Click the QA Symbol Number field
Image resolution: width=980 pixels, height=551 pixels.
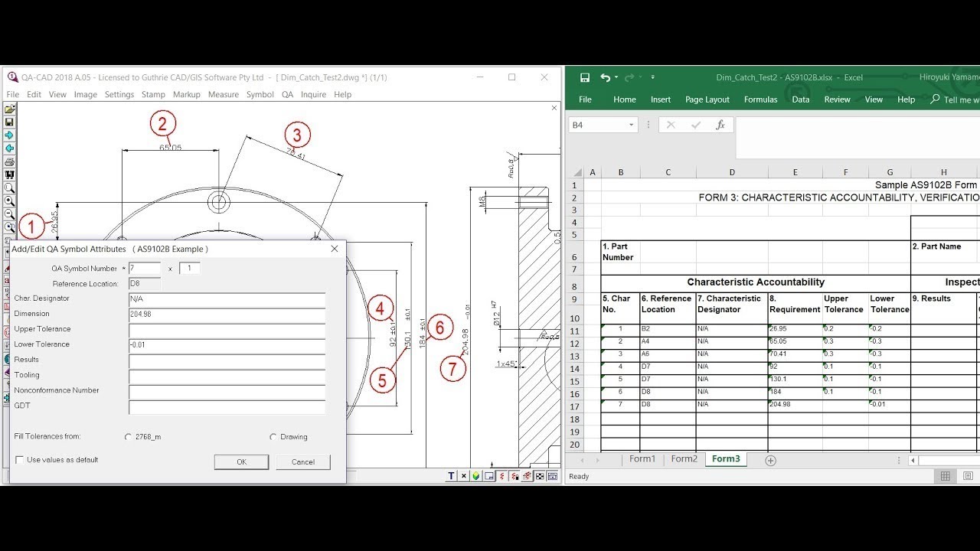(x=145, y=269)
